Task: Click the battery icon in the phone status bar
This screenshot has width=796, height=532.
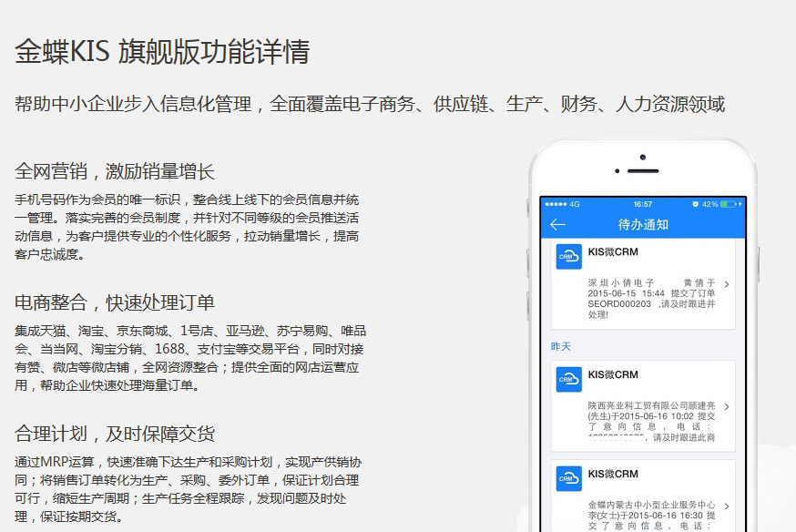Action: [729, 204]
